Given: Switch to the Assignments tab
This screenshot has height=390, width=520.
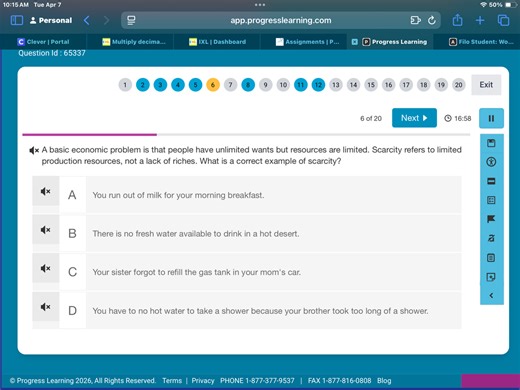Looking at the screenshot, I should coord(307,42).
